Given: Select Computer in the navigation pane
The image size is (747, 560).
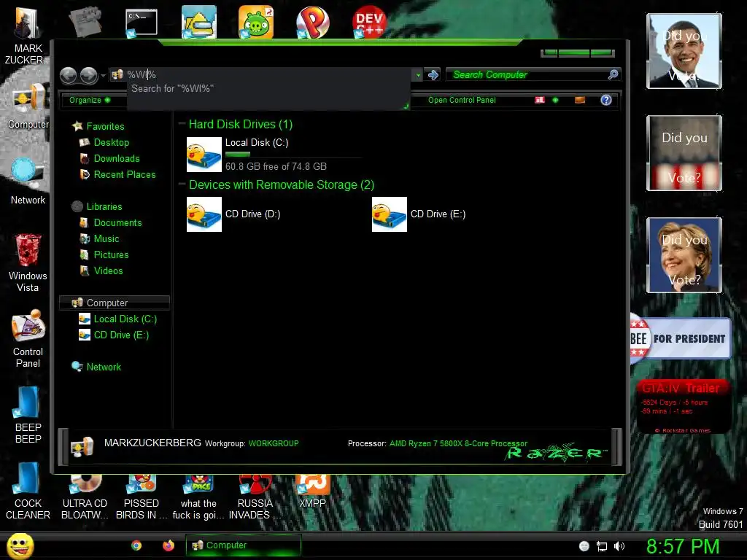Looking at the screenshot, I should (115, 303).
